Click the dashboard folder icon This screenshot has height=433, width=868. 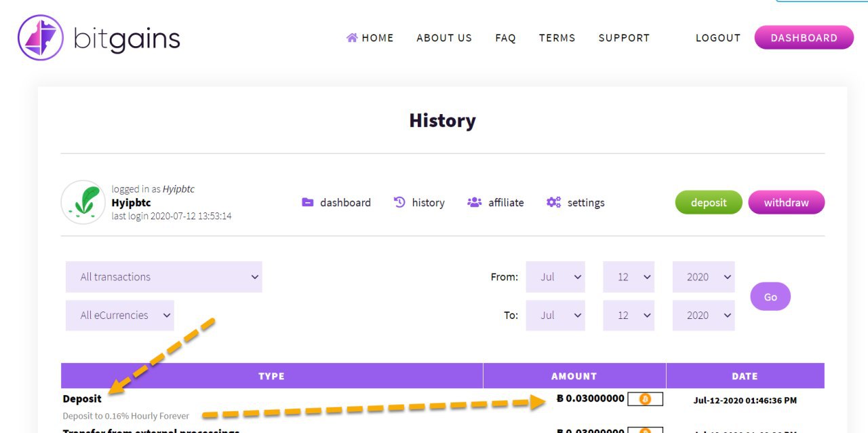tap(308, 202)
